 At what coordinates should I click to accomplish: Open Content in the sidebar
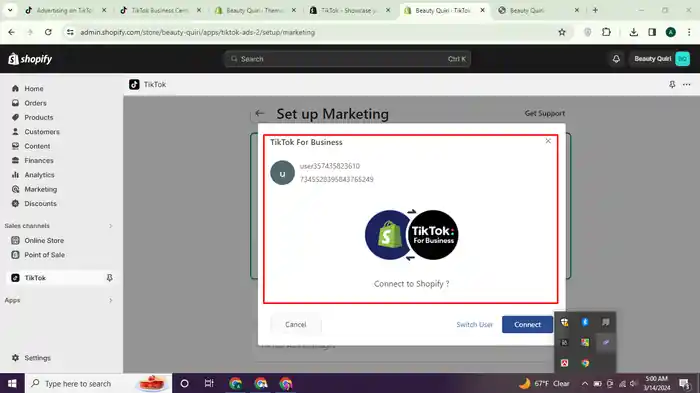coord(37,146)
